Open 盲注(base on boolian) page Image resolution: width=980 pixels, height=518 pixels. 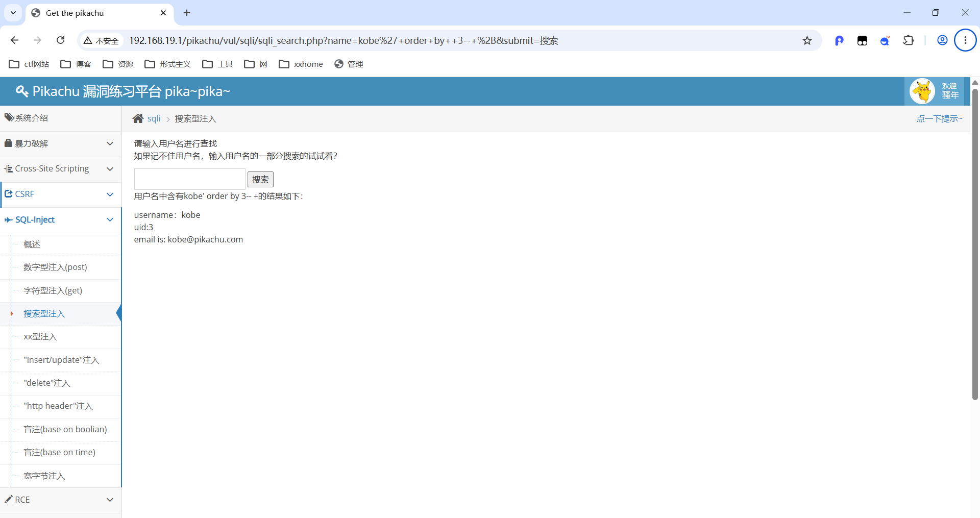click(65, 430)
